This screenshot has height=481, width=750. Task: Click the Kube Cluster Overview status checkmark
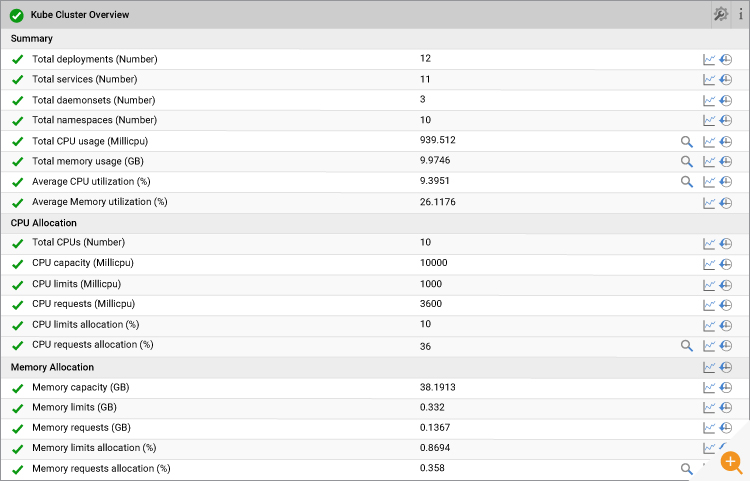17,15
